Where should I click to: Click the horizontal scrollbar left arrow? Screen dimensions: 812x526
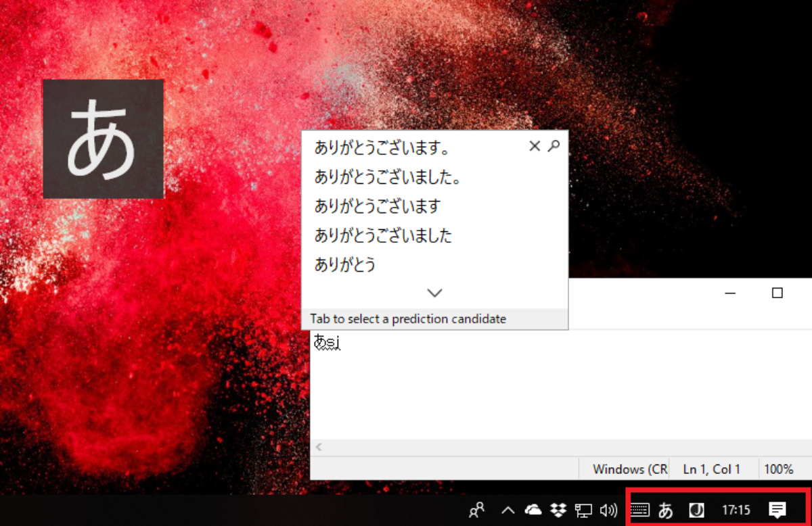tap(319, 447)
